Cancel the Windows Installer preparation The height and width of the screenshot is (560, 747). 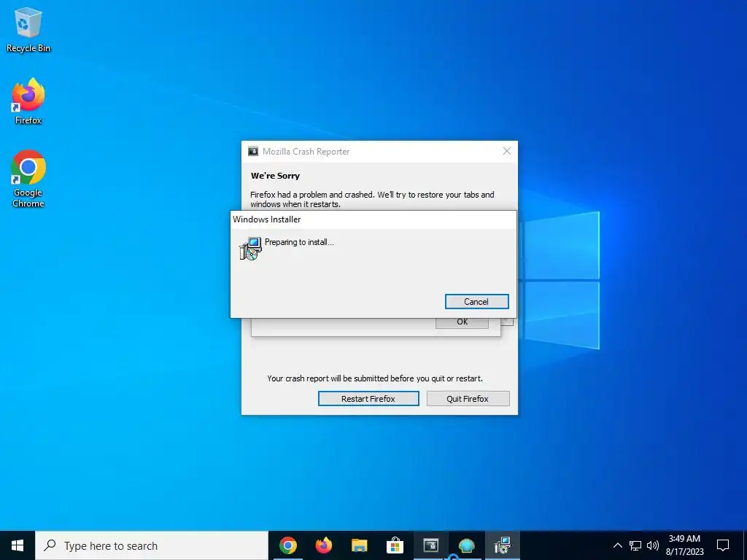coord(476,301)
